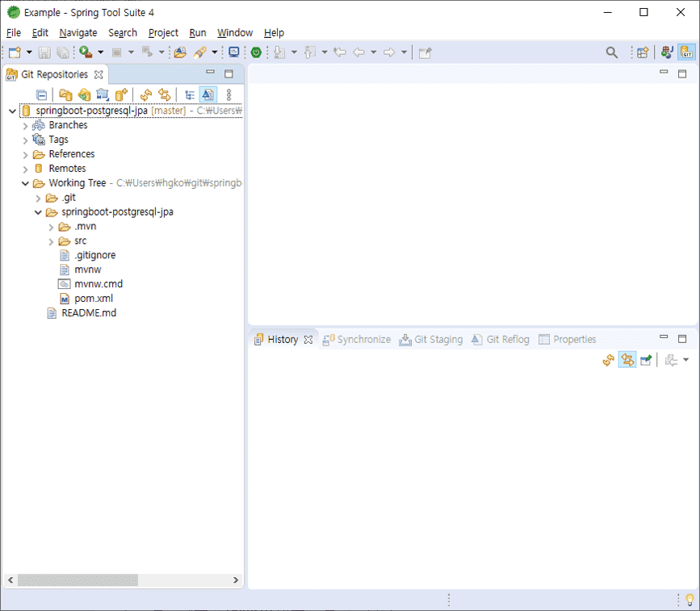Click the Open Perspective icon
The height and width of the screenshot is (611, 700).
click(643, 52)
